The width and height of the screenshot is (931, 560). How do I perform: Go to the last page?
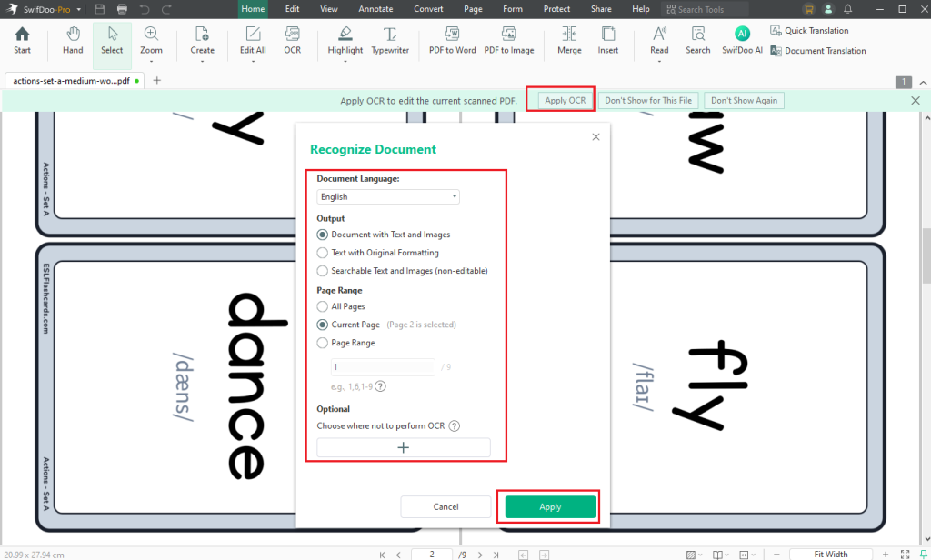[x=496, y=555]
